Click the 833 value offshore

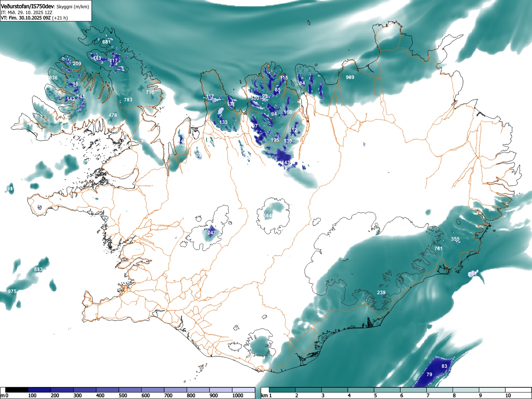click(x=38, y=269)
